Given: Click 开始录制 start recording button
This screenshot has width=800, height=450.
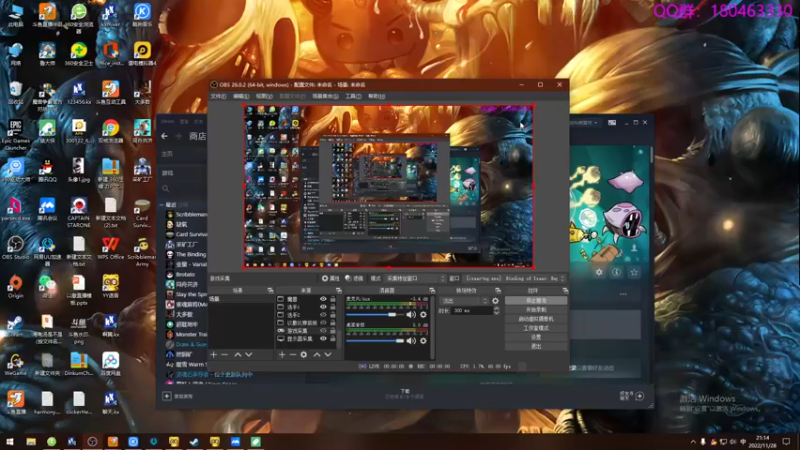Looking at the screenshot, I should pos(536,310).
